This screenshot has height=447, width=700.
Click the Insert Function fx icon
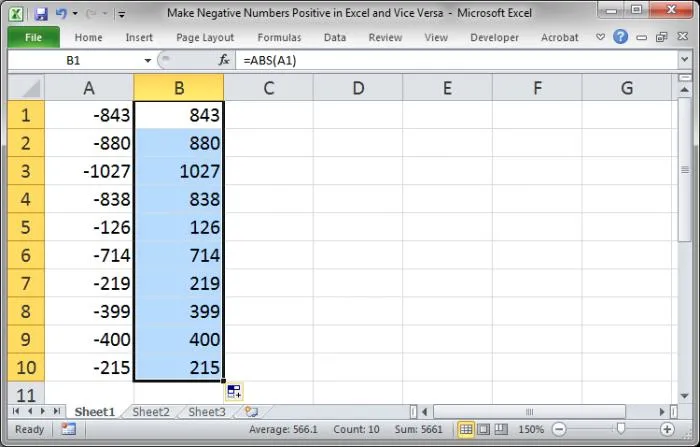[x=224, y=60]
